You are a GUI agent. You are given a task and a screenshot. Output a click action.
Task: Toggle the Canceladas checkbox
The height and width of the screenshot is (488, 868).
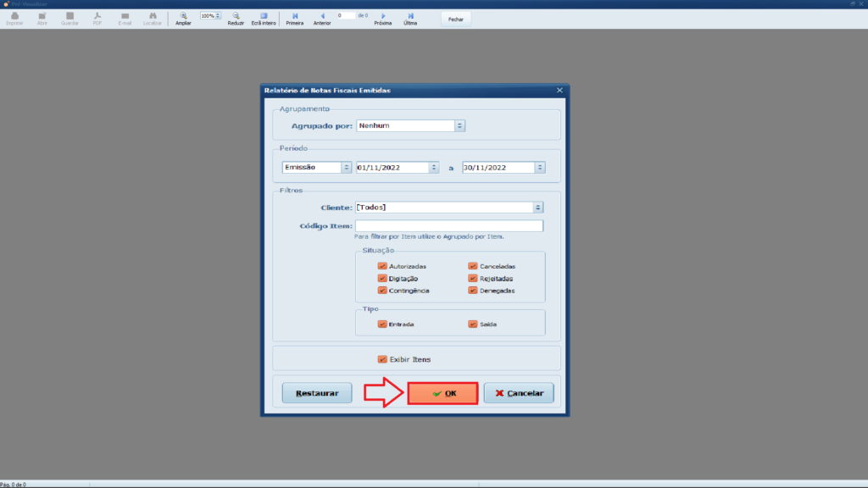[x=473, y=266]
